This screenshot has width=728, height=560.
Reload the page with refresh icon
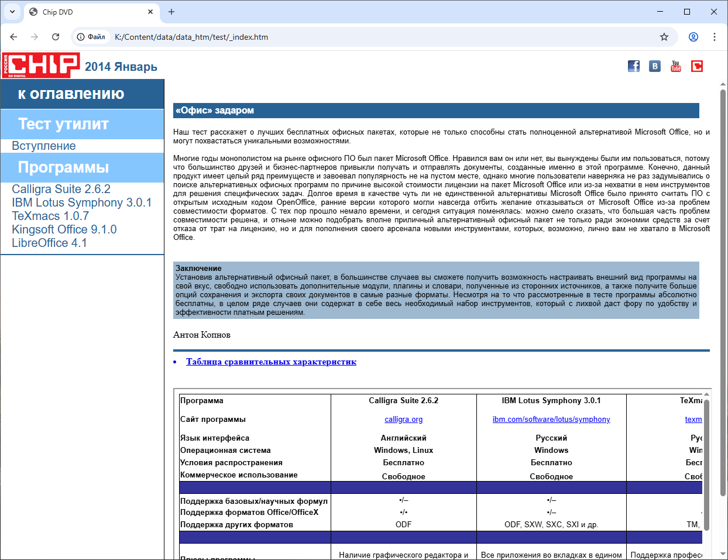click(56, 37)
